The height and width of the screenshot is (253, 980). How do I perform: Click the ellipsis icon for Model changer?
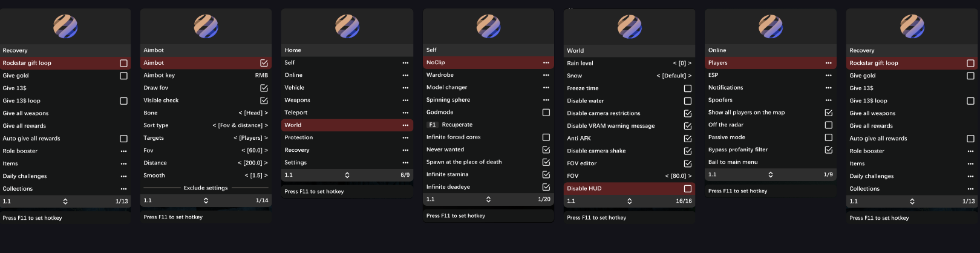pos(546,87)
